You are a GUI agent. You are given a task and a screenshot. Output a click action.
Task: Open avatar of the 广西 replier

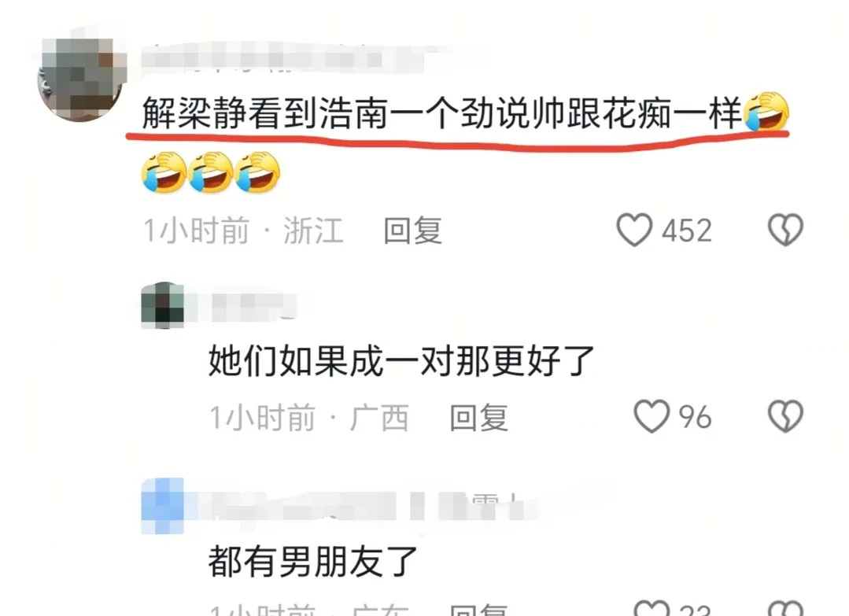(x=162, y=305)
